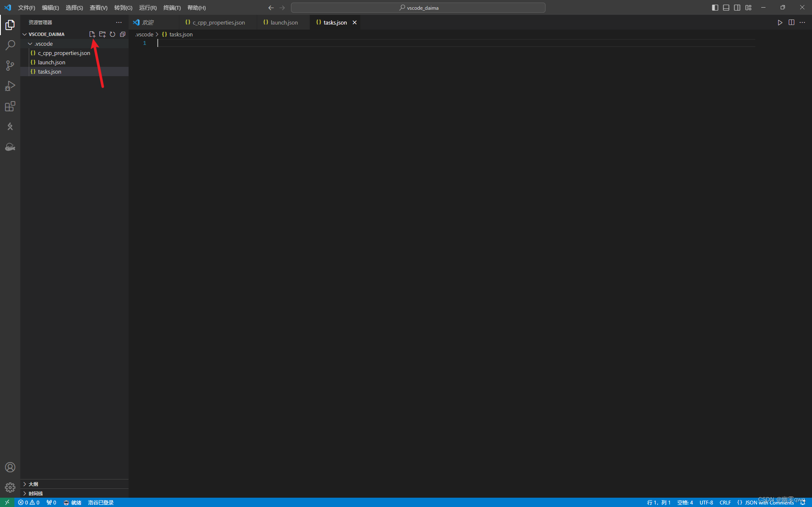Viewport: 812px width, 507px height.
Task: Click the .vscode breadcrumb segment
Action: (144, 34)
